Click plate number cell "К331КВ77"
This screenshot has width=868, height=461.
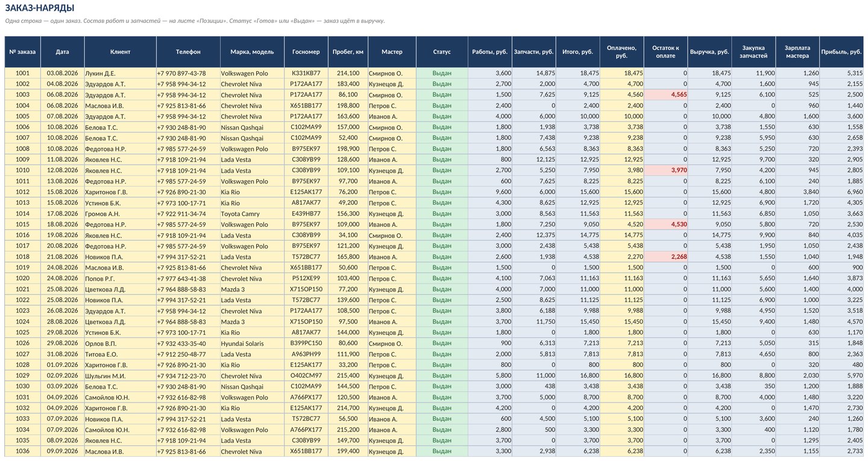tap(306, 73)
